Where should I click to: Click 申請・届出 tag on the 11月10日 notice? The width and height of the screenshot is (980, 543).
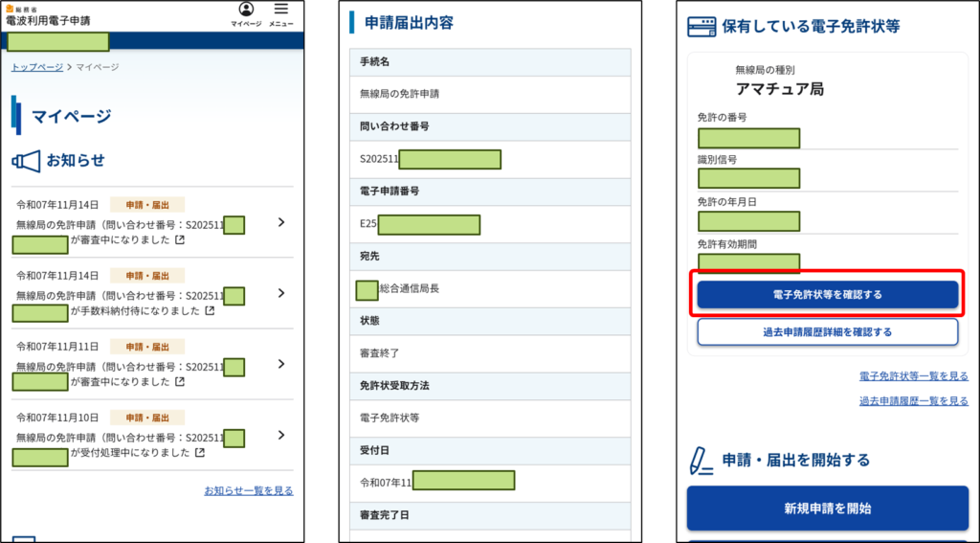pyautogui.click(x=147, y=418)
